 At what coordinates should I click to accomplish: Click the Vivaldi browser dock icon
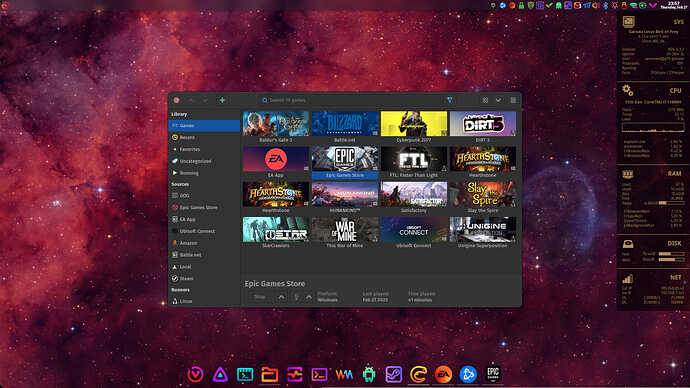[x=195, y=374]
